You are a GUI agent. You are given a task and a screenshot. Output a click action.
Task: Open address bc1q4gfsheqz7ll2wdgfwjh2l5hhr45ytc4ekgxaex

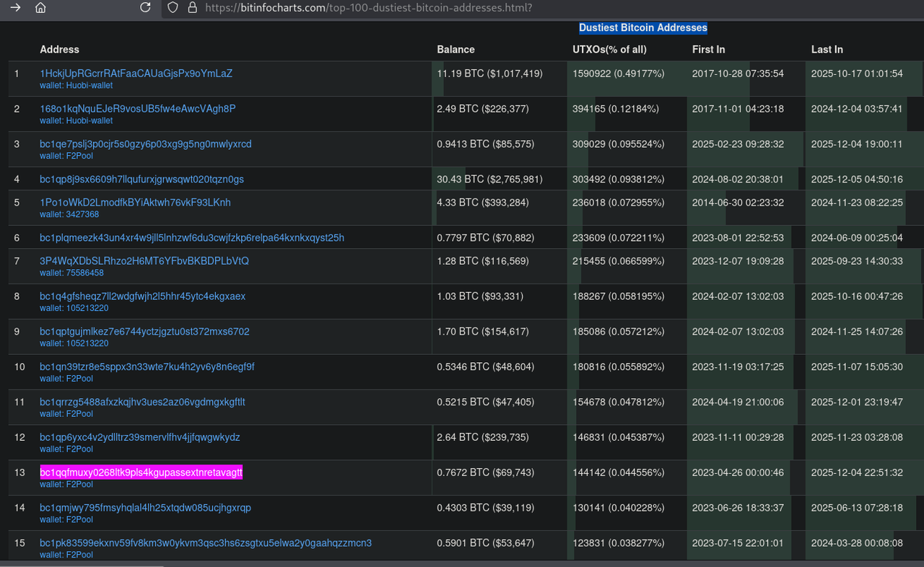click(143, 296)
